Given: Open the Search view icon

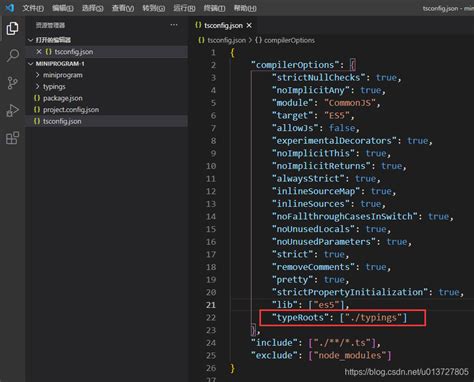Looking at the screenshot, I should [x=13, y=55].
